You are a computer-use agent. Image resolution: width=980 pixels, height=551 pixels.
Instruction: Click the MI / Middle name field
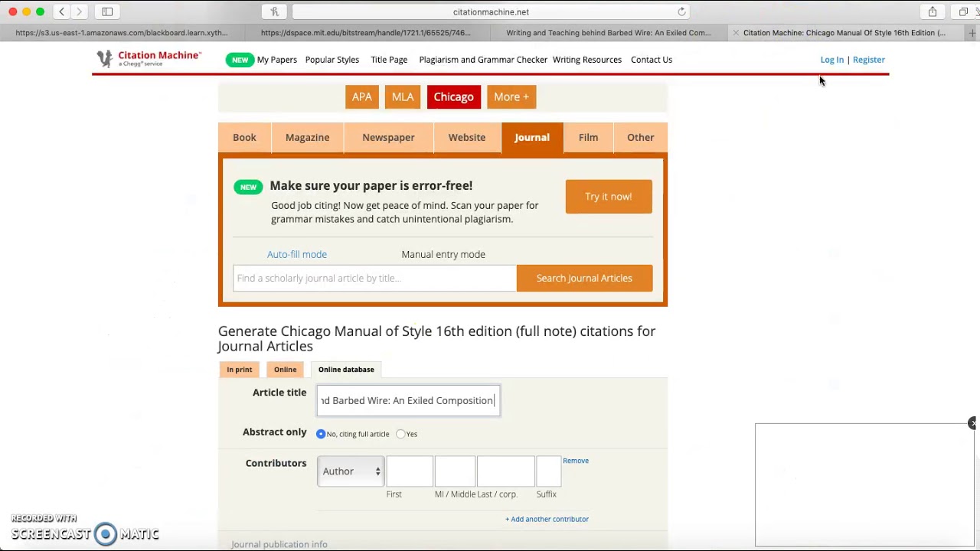(x=455, y=471)
